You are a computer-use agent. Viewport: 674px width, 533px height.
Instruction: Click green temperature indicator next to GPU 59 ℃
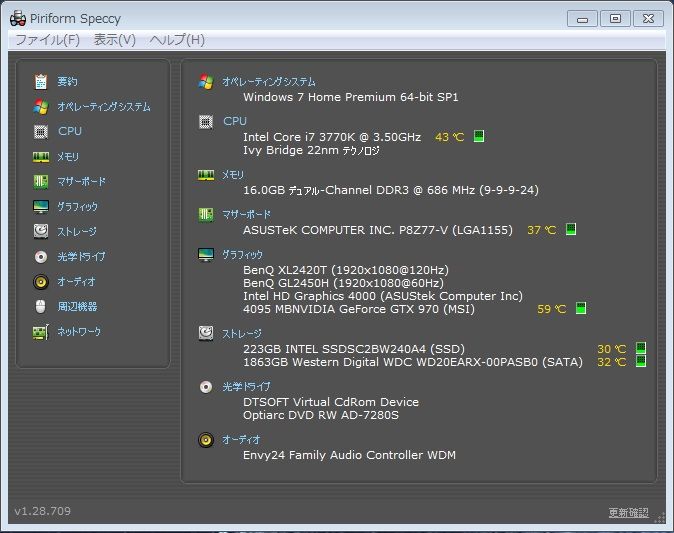pos(581,308)
